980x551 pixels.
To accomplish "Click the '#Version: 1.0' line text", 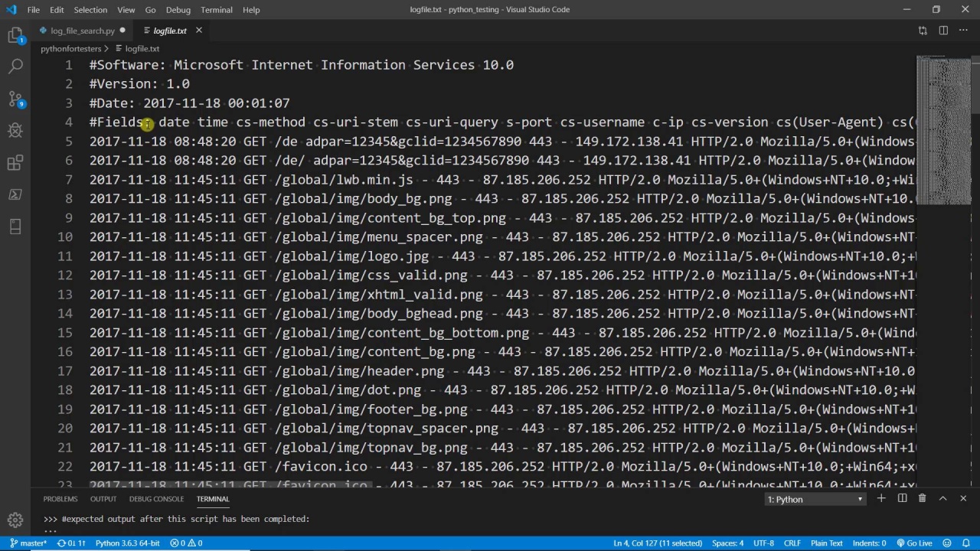I will pos(139,84).
